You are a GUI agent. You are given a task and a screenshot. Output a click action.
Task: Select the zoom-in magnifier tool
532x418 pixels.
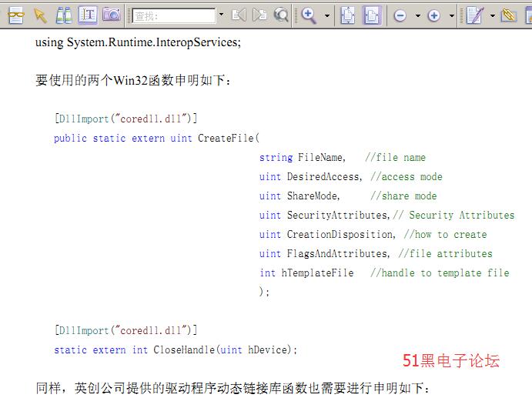pyautogui.click(x=309, y=15)
